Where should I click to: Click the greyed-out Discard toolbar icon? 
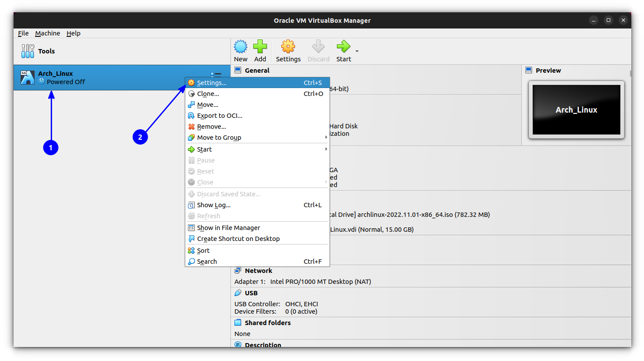pyautogui.click(x=318, y=46)
